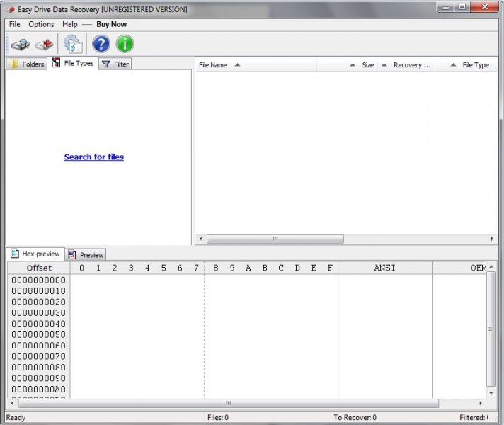Click offset row 0000000070
The image size is (504, 425).
[x=38, y=356]
